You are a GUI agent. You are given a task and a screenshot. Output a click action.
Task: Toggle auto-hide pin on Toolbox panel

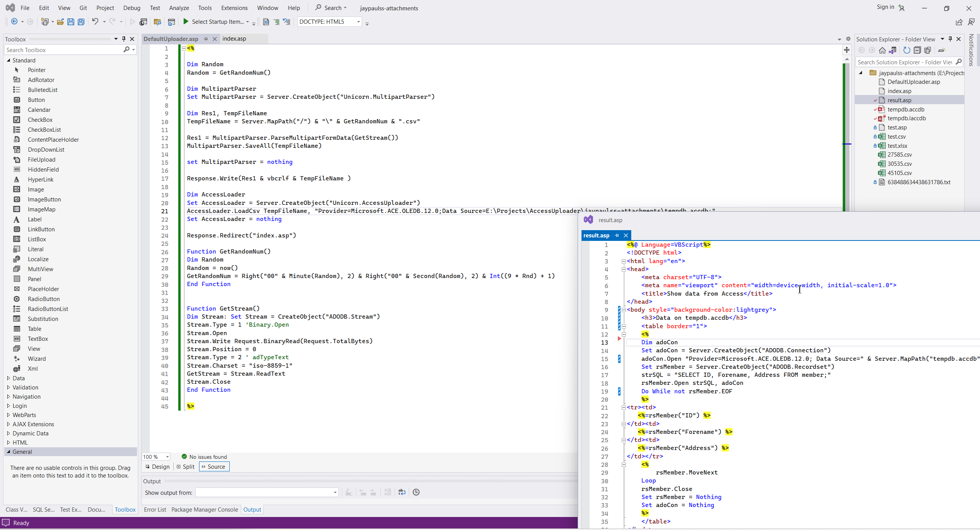click(x=124, y=39)
